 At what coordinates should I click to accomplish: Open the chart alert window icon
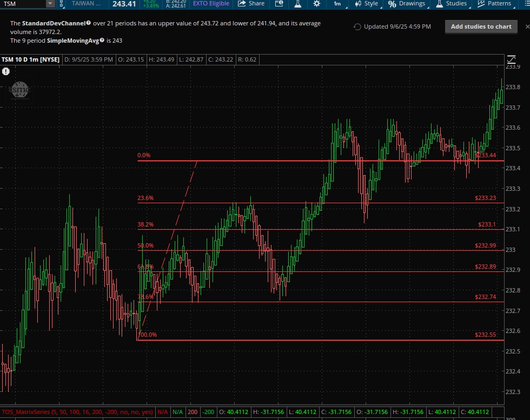pos(279,4)
